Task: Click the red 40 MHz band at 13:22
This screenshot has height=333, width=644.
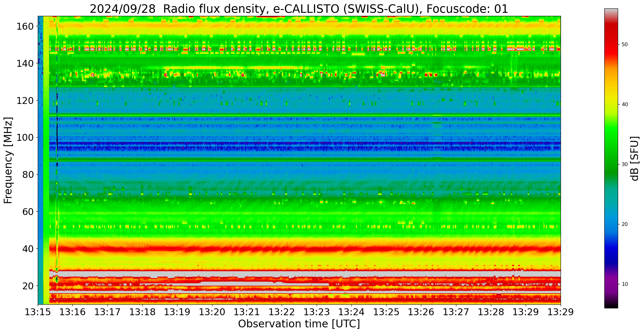Action: click(282, 249)
